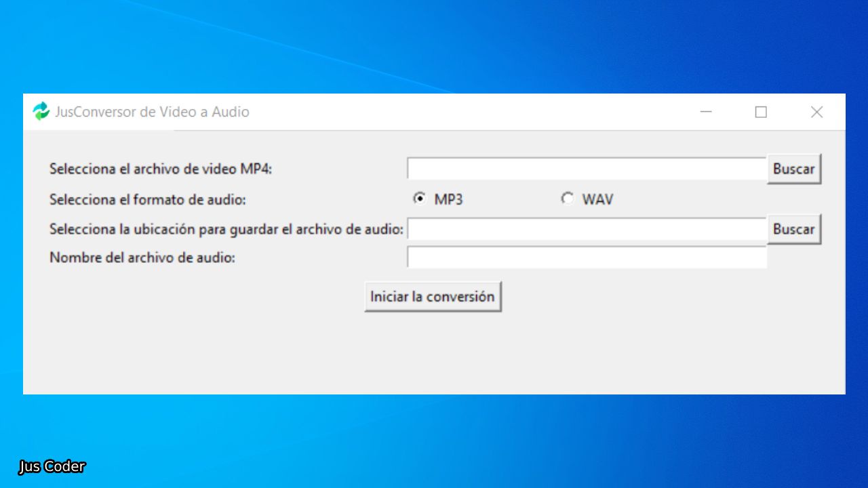Click the 'Selecciona el archivo de video MP4:' label
868x488 pixels.
161,169
